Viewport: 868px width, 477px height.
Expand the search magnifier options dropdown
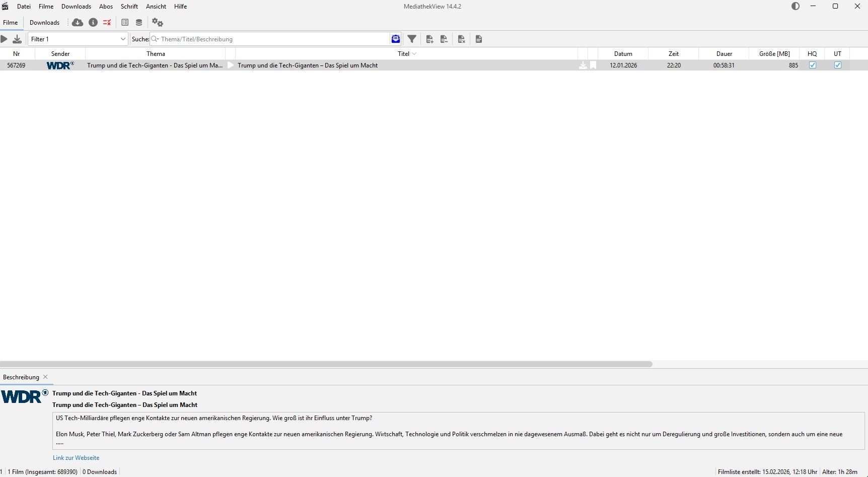[x=155, y=39]
